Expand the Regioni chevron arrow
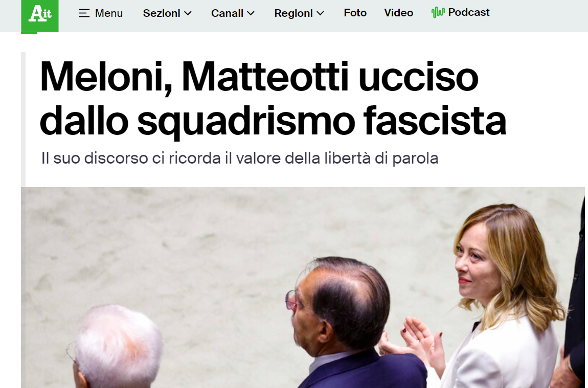The height and width of the screenshot is (388, 588). click(x=320, y=13)
